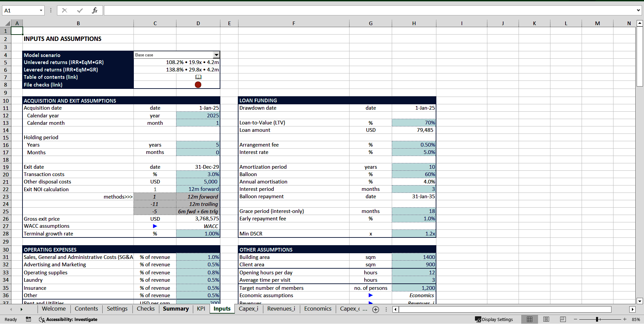Click the red File checks circle icon

(198, 85)
